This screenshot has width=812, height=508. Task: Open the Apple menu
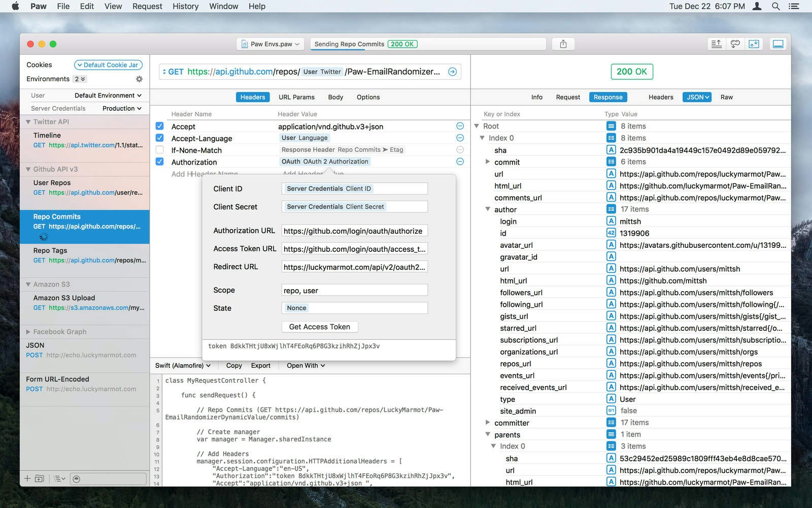click(x=16, y=6)
